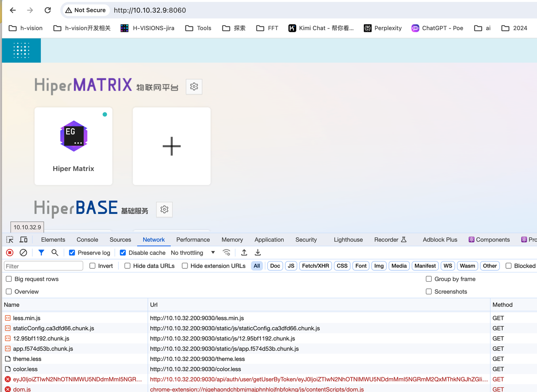Image resolution: width=537 pixels, height=392 pixels.
Task: Select the Doc filter type
Action: [x=275, y=266]
